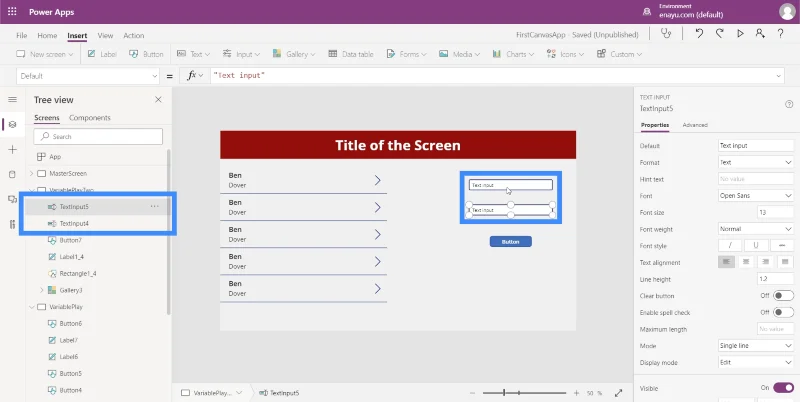The image size is (800, 402).
Task: Insert a Button control
Action: click(x=146, y=54)
